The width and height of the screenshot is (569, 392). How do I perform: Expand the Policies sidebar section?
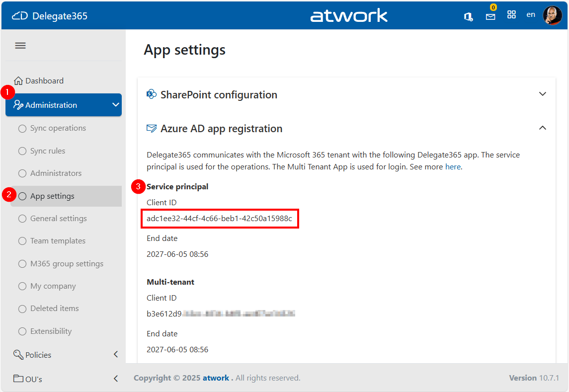[115, 354]
